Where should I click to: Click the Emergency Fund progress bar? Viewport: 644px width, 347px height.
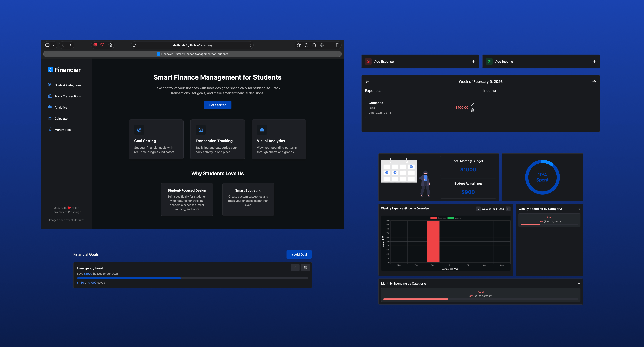[x=193, y=278]
